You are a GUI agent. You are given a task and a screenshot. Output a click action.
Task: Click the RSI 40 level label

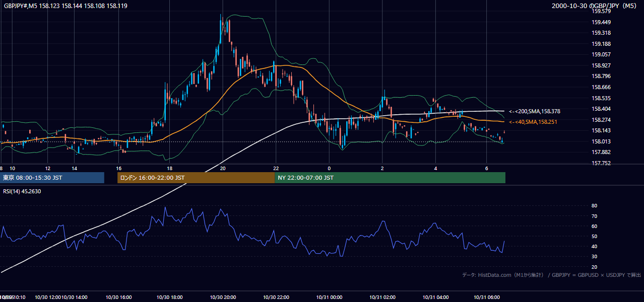(x=594, y=246)
